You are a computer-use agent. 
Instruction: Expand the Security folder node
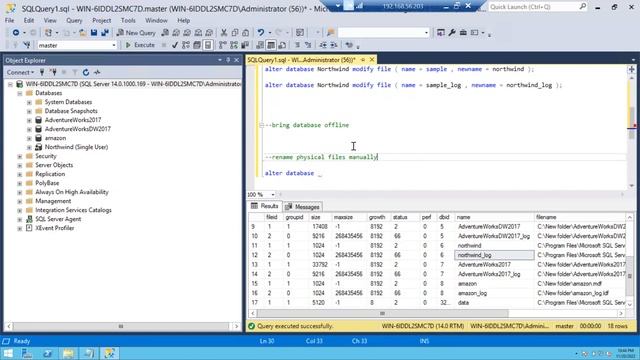pyautogui.click(x=20, y=156)
